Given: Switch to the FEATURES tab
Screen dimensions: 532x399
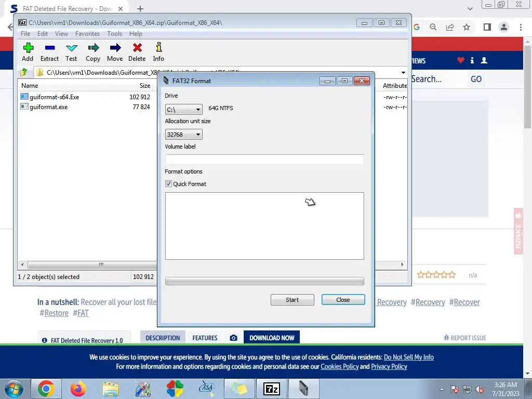Looking at the screenshot, I should [x=205, y=338].
